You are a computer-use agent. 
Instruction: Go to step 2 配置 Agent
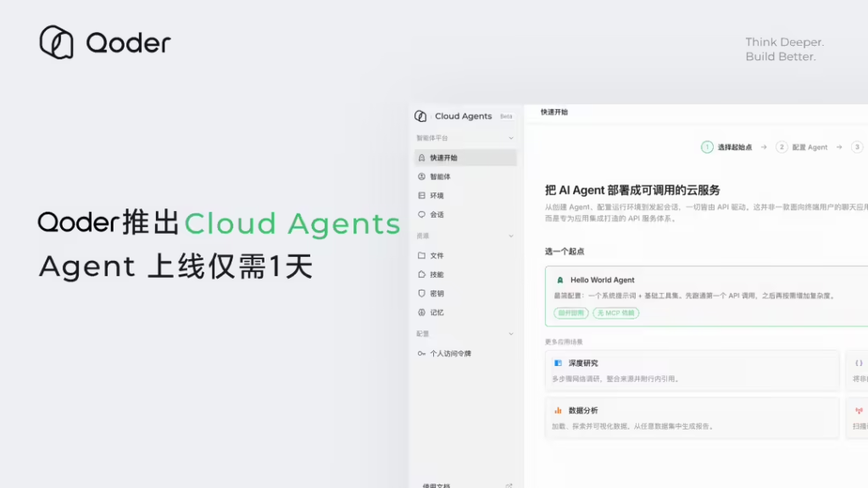point(802,147)
